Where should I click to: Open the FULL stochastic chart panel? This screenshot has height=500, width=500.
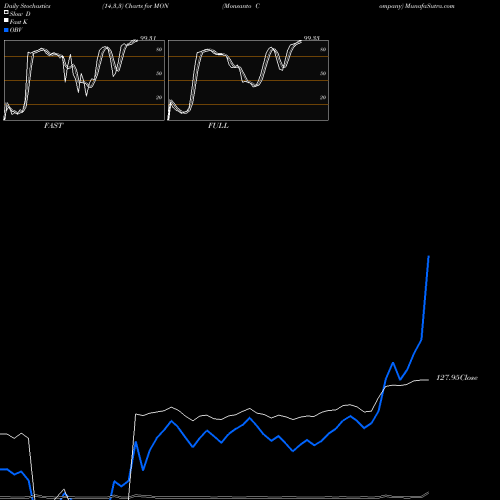[x=248, y=80]
